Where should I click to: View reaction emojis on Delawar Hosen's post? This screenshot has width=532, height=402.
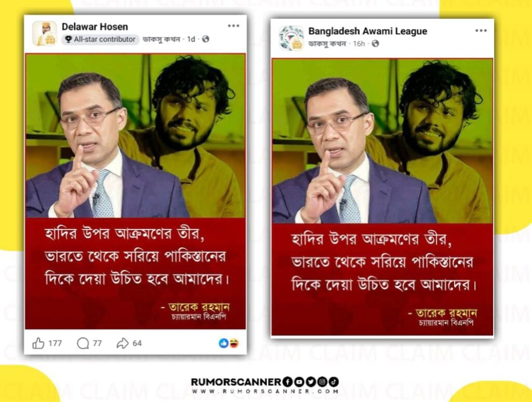[x=229, y=343]
